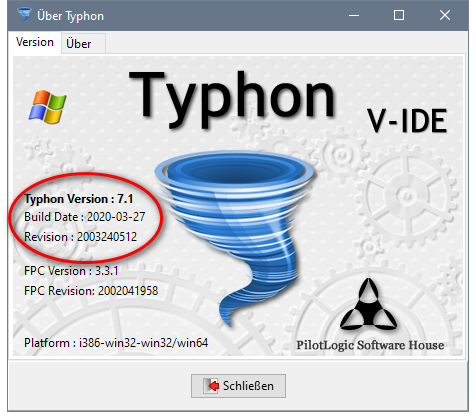
Task: Click the large Typhon title heading
Action: tap(232, 99)
